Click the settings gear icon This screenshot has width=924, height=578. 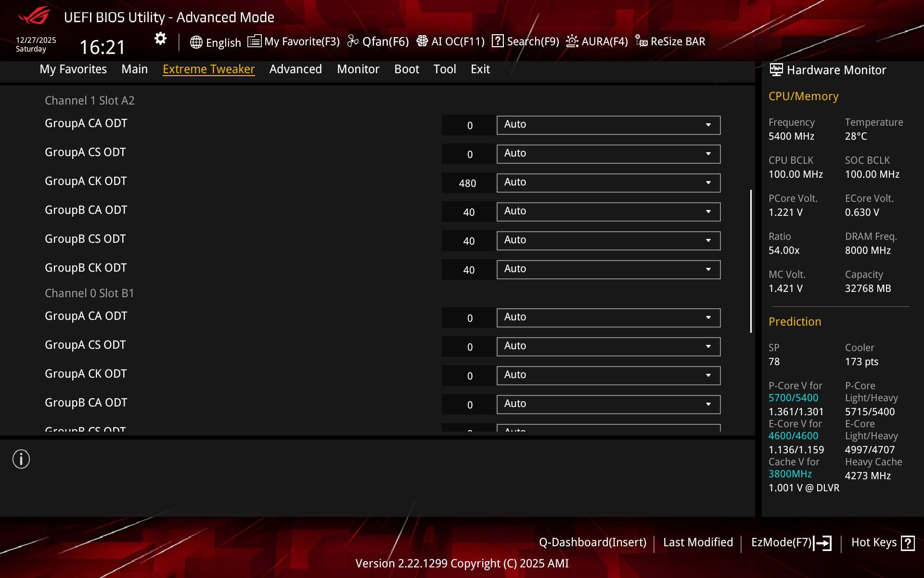point(160,39)
